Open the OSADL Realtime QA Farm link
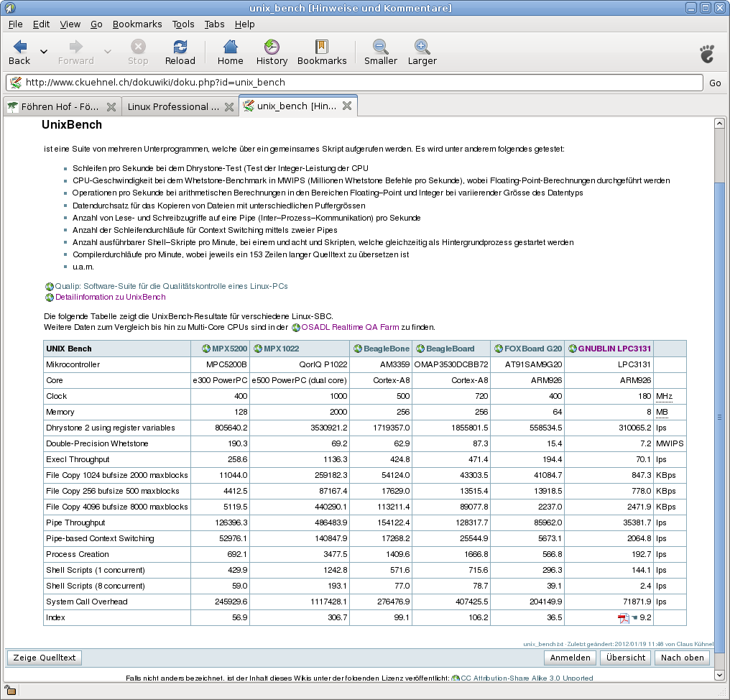 coord(350,327)
